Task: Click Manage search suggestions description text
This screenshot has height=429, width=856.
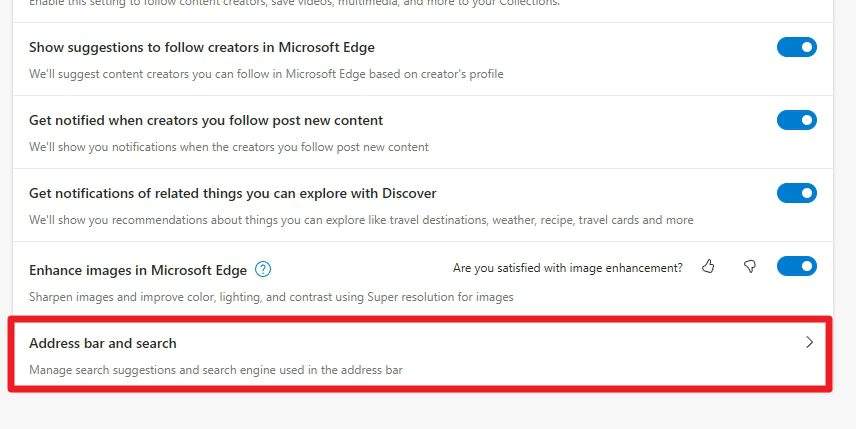Action: point(216,370)
